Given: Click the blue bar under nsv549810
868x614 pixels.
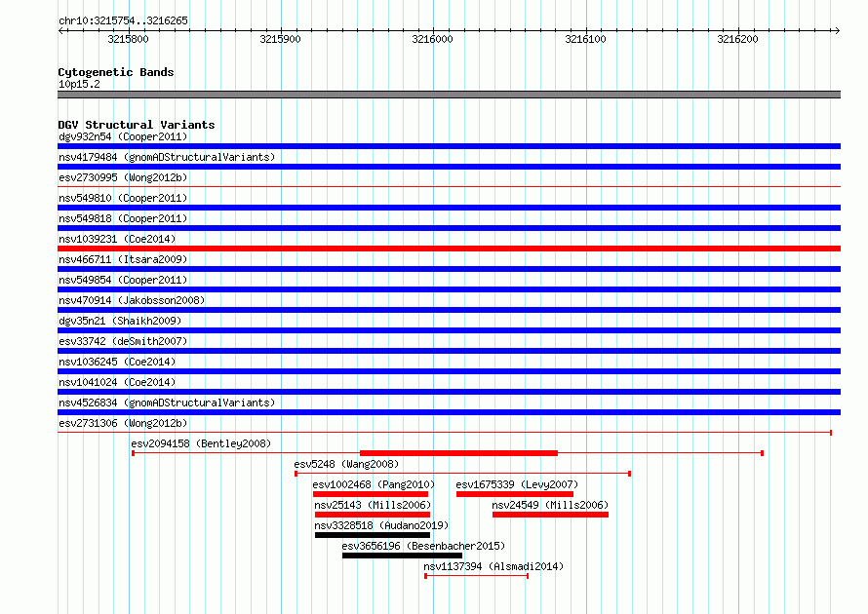Looking at the screenshot, I should point(449,208).
